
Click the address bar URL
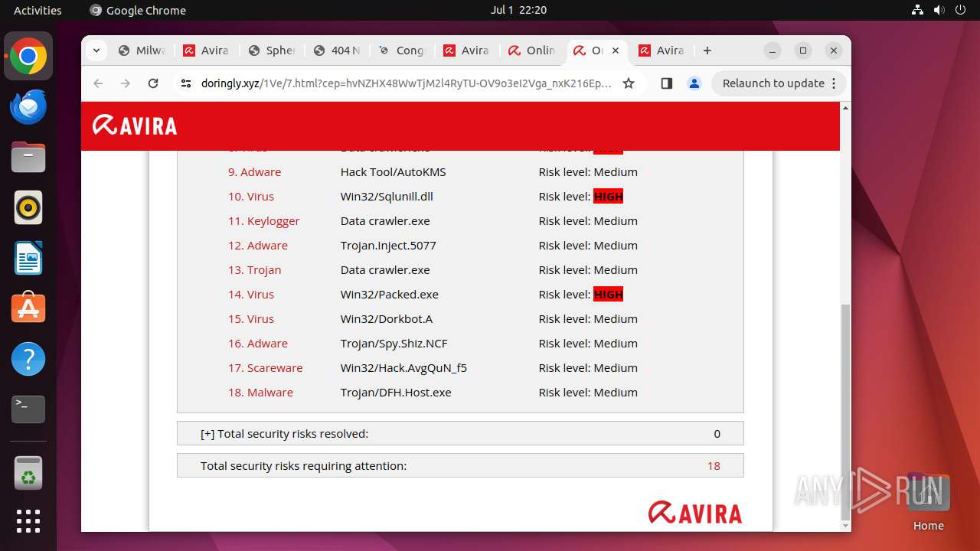[406, 83]
